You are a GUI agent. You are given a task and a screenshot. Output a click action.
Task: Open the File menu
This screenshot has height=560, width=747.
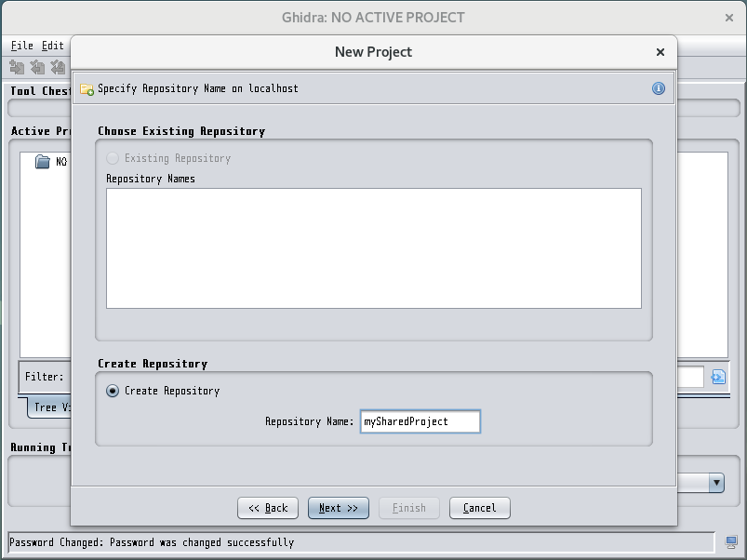[x=22, y=46]
